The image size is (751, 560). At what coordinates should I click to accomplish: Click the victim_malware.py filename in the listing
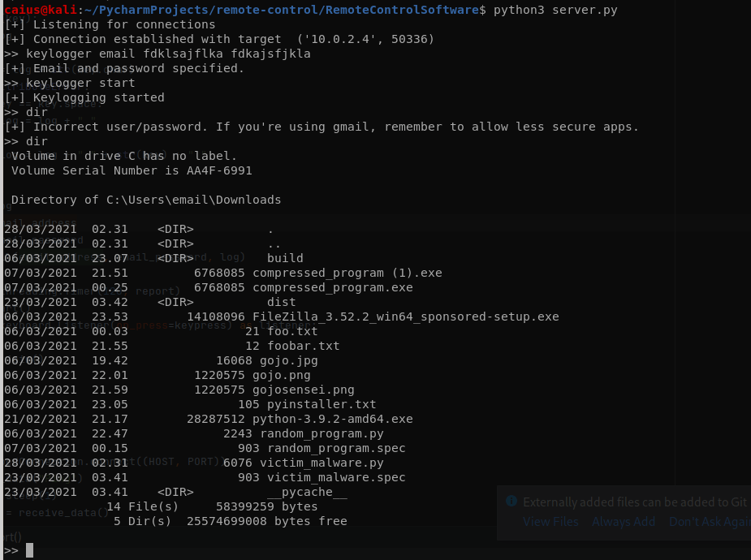pyautogui.click(x=325, y=463)
